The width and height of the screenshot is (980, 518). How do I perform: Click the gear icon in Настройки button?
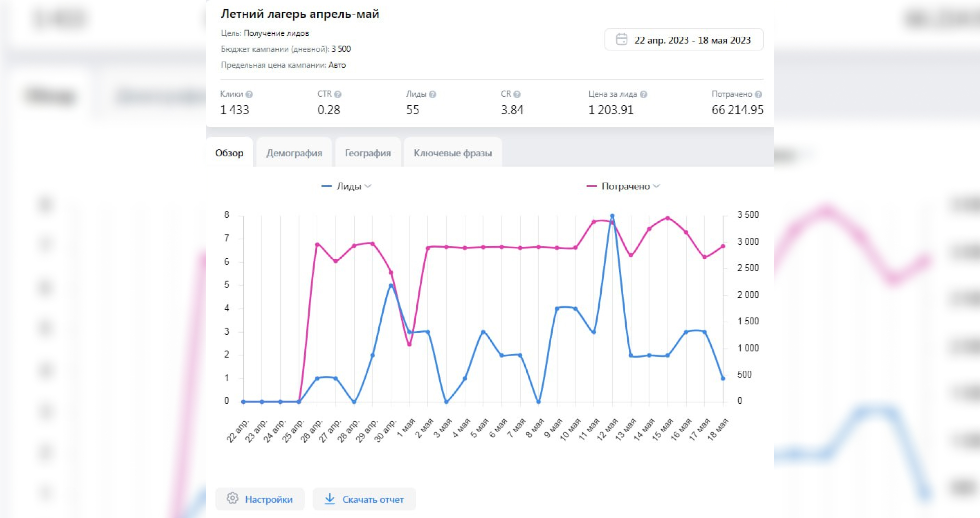tap(233, 498)
